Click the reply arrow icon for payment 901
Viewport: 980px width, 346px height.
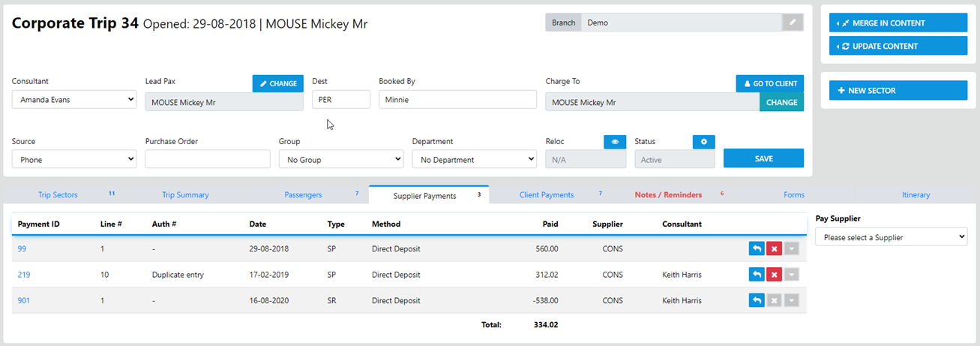click(x=757, y=300)
